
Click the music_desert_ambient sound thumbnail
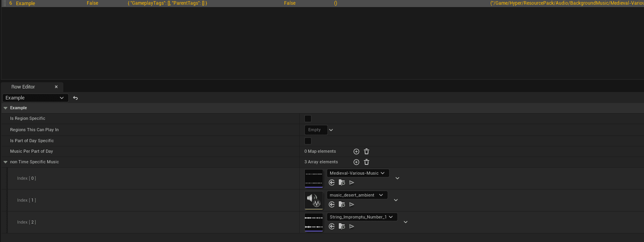tap(314, 200)
